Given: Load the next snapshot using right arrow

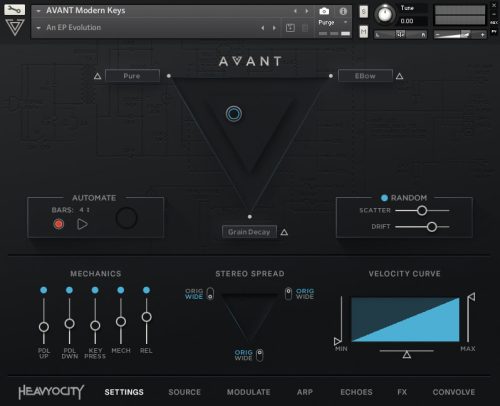Looking at the screenshot, I should [274, 28].
